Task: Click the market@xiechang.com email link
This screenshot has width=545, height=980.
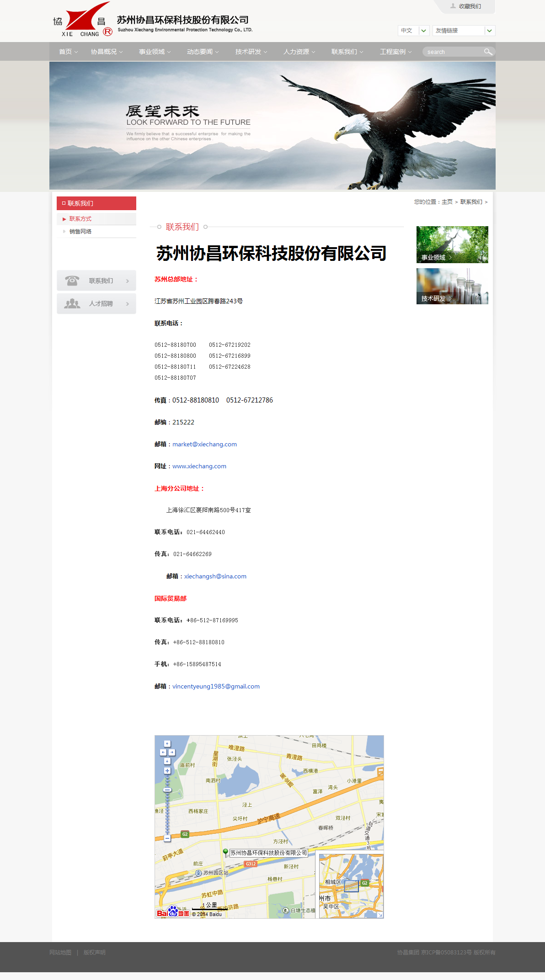Action: point(204,444)
